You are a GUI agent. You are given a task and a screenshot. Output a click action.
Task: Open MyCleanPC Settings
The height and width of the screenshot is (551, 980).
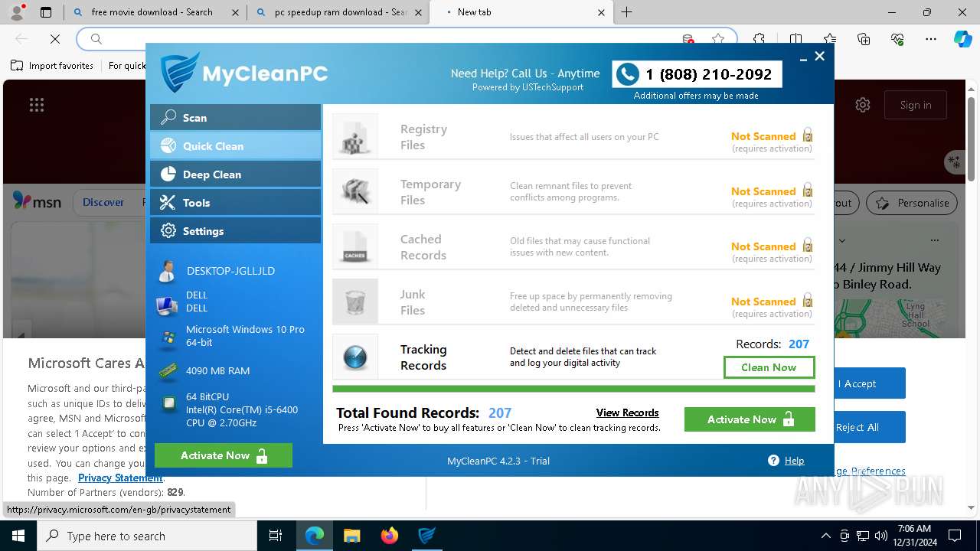coord(235,231)
